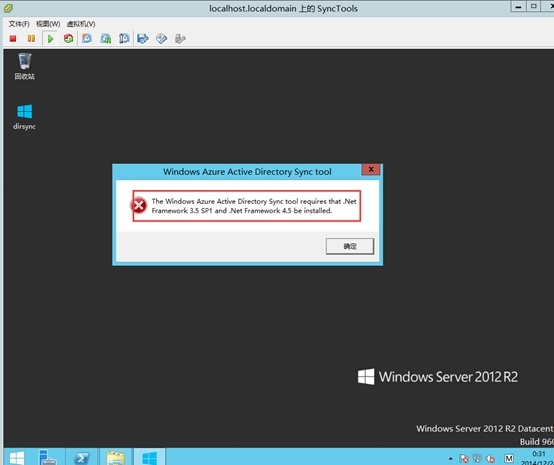
Task: Click the green Power On play icon
Action: [50, 39]
